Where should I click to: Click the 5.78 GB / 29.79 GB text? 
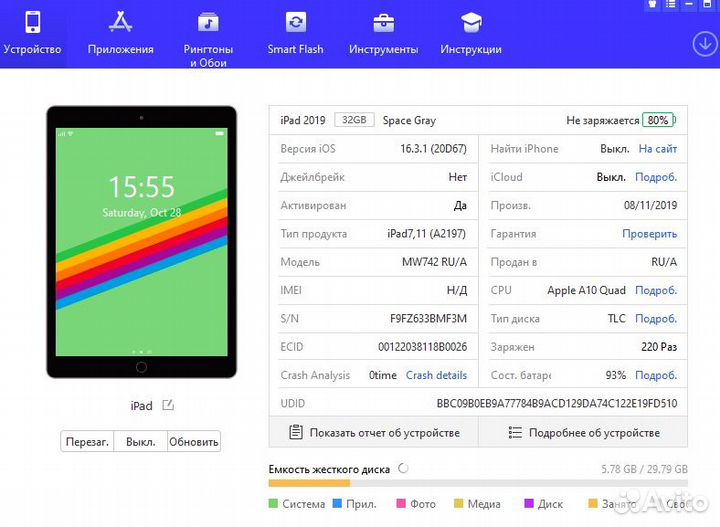644,469
